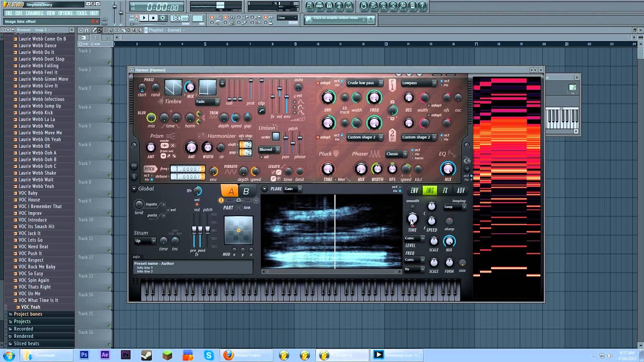Click the Vibrato waveform icon

click(230, 172)
